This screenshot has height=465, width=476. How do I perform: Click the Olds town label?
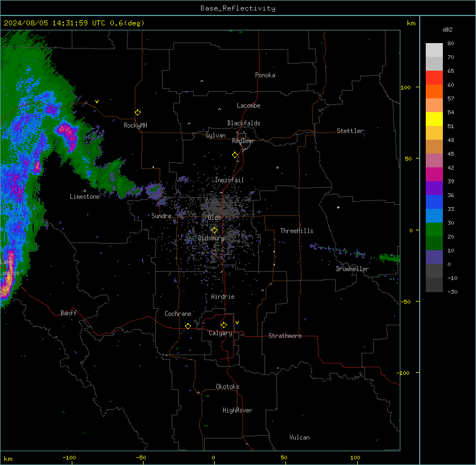tap(214, 218)
